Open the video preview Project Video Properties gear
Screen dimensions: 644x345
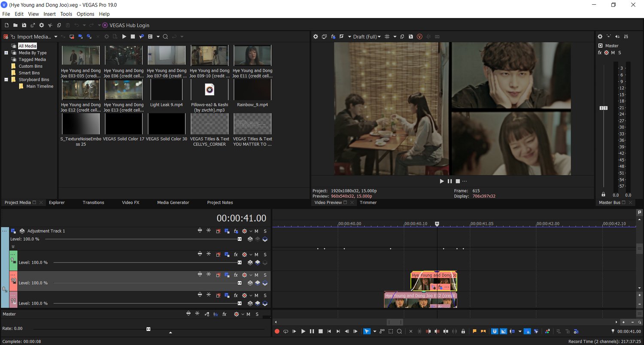click(x=316, y=37)
